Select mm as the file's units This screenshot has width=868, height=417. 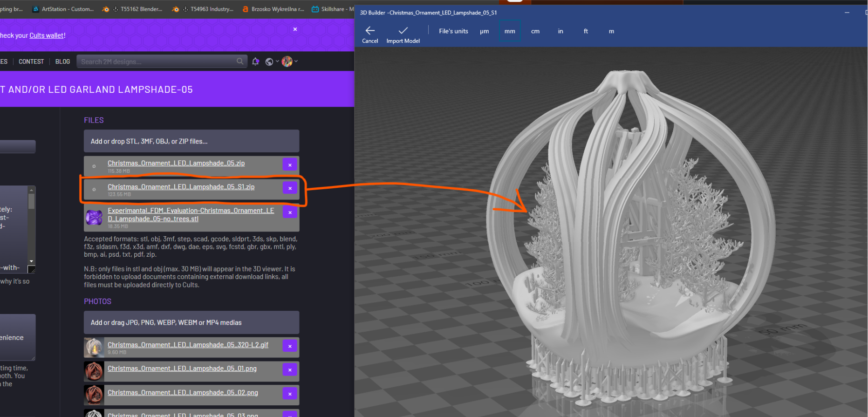[510, 31]
